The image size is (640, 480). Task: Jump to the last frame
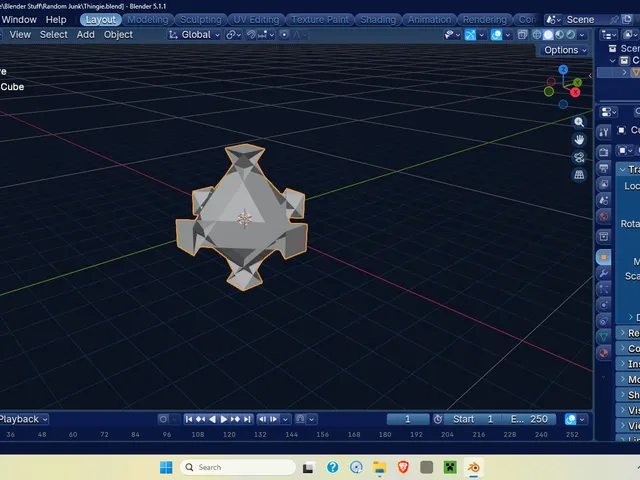pos(247,419)
